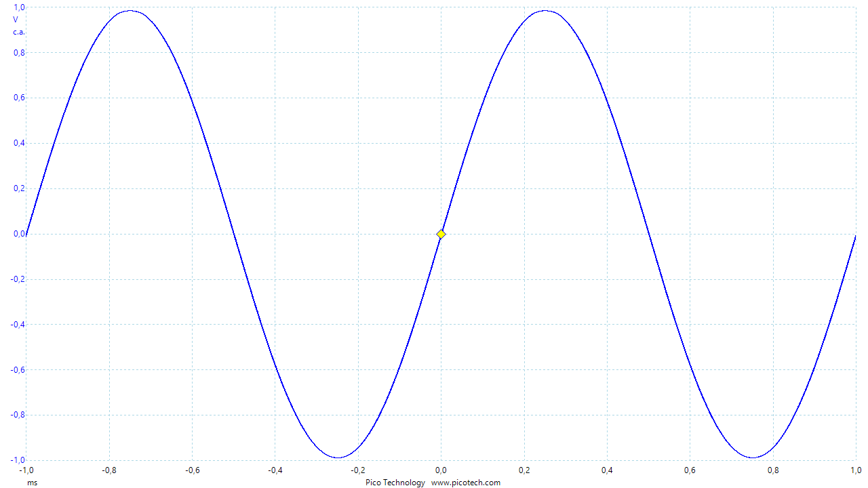This screenshot has width=868, height=488.
Task: Click the -0,2 time axis label
Action: [x=358, y=470]
